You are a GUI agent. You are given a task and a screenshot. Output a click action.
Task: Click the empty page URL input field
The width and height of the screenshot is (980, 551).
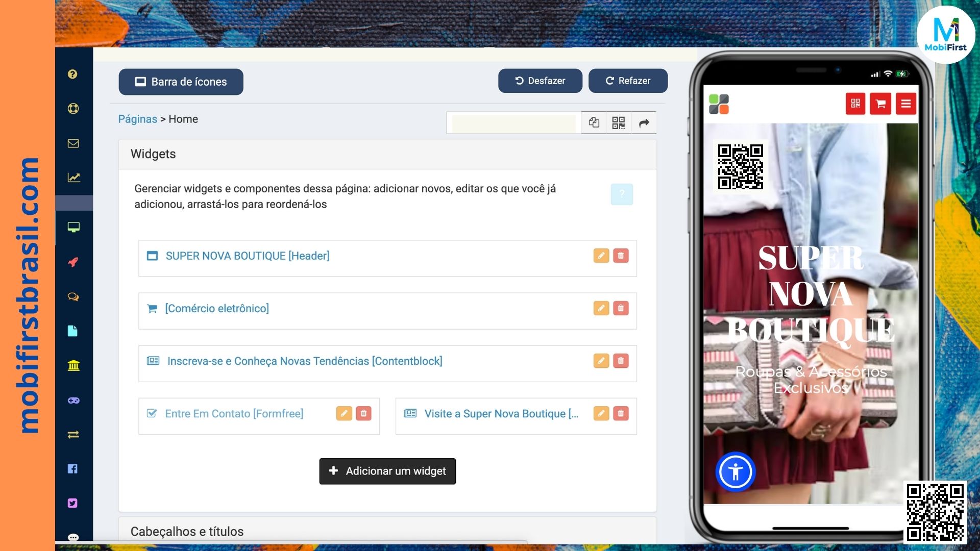(513, 123)
